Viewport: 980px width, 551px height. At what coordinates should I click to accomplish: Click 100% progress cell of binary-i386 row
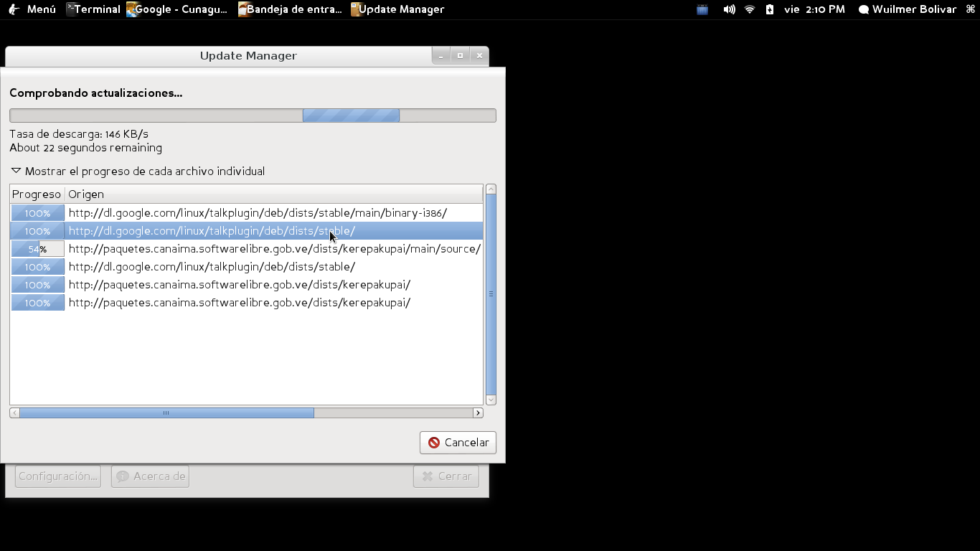click(x=37, y=213)
